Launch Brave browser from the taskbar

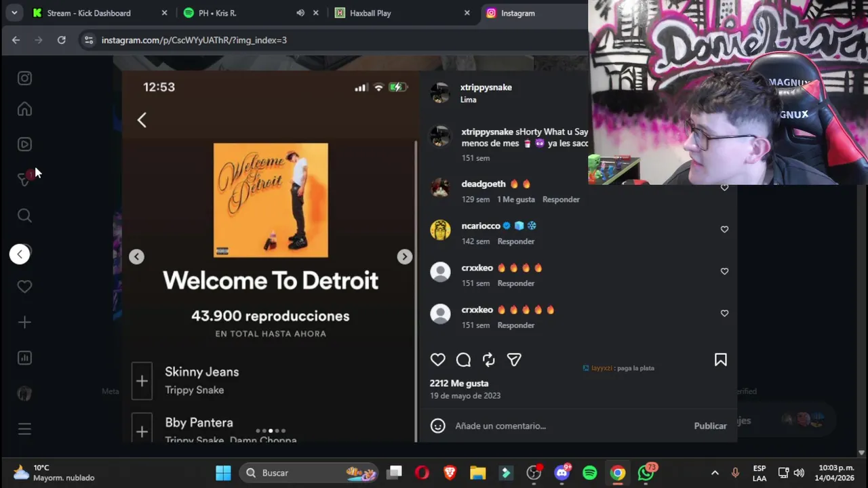(x=450, y=472)
